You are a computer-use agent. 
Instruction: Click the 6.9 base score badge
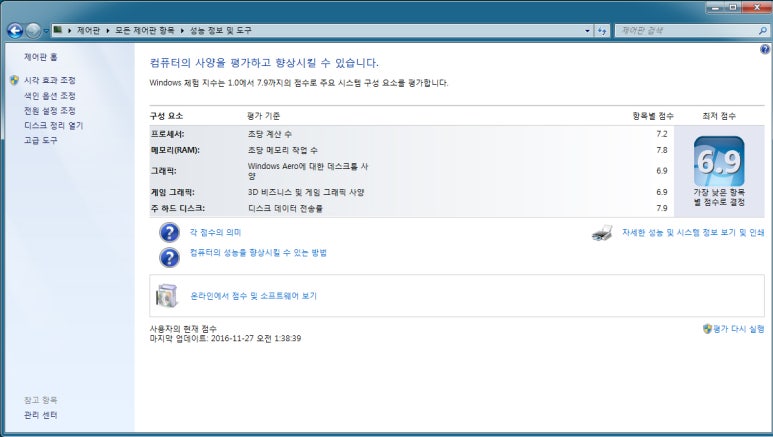pyautogui.click(x=719, y=161)
